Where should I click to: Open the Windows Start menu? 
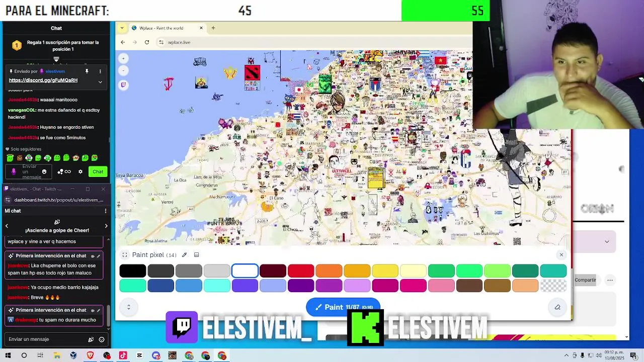(8, 355)
